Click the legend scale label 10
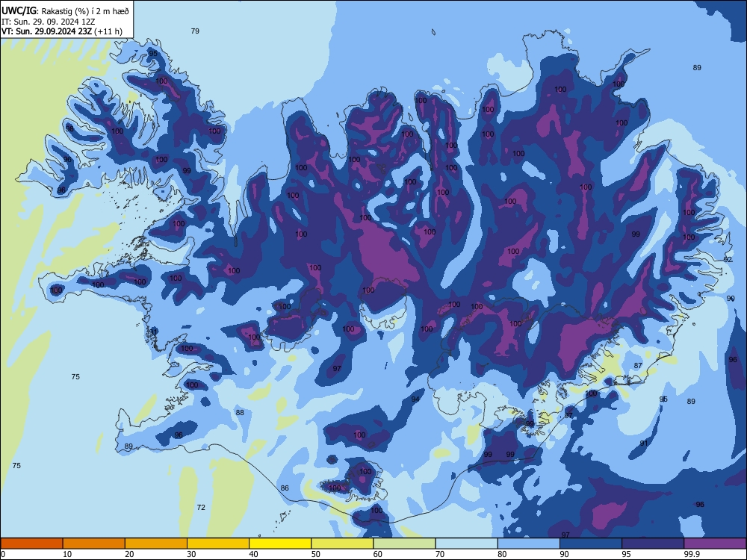Image resolution: width=747 pixels, height=560 pixels. tap(67, 554)
